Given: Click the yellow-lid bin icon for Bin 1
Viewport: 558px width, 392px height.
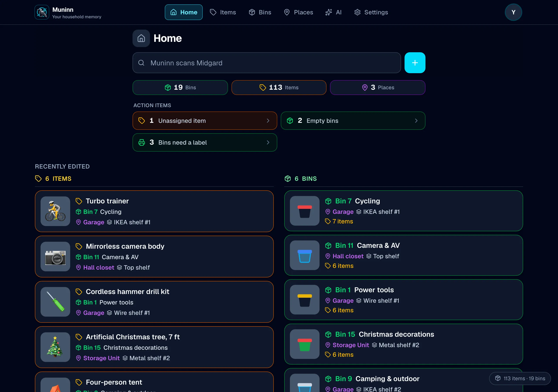Looking at the screenshot, I should pos(305,300).
